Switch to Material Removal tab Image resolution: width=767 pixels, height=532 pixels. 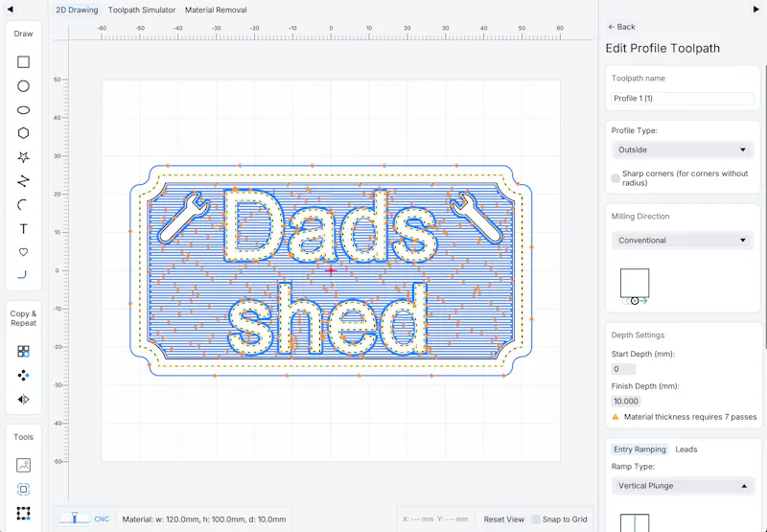(216, 10)
